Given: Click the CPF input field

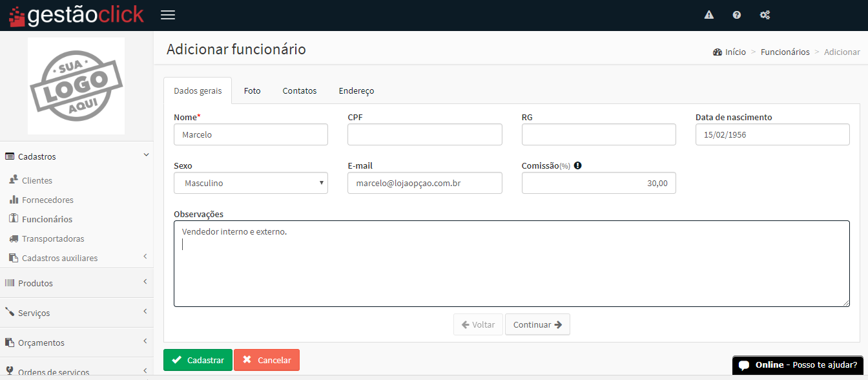Looking at the screenshot, I should tap(425, 134).
